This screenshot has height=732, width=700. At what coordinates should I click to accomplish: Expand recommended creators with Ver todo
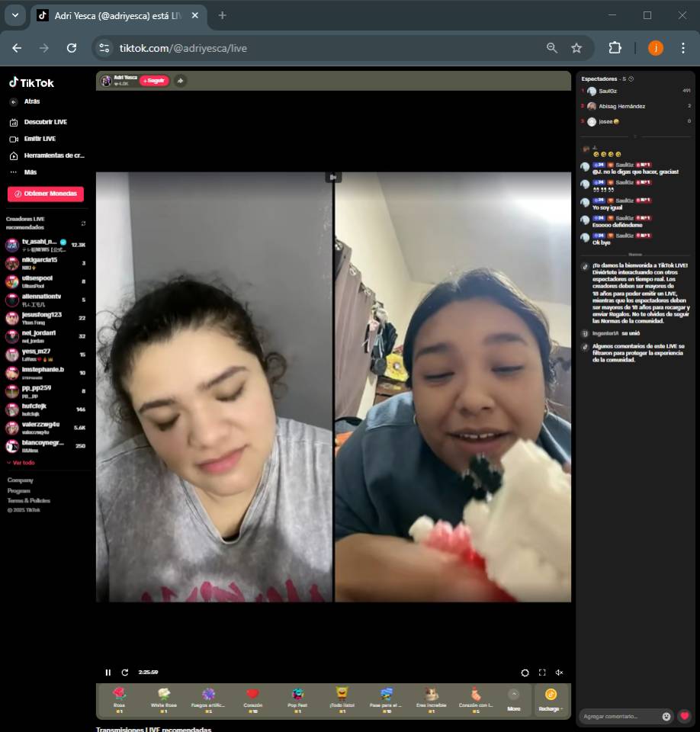[x=21, y=463]
